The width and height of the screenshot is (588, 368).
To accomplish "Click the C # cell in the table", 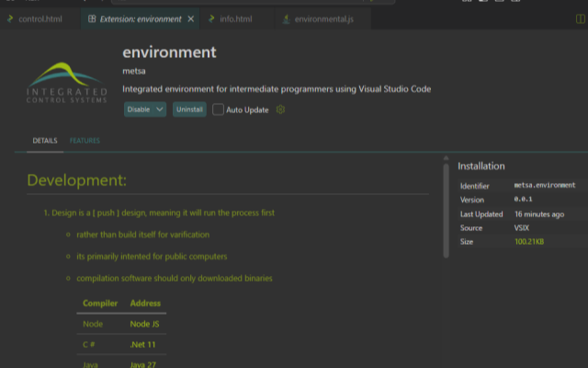I will 88,344.
